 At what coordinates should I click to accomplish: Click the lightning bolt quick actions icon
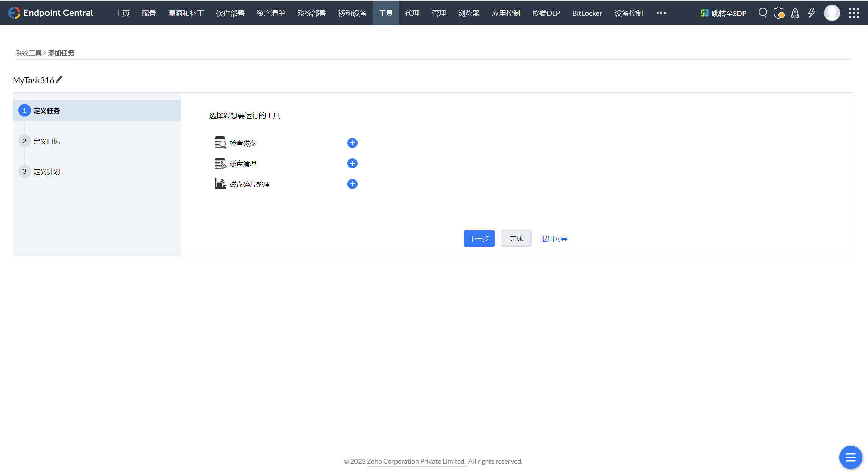click(811, 13)
